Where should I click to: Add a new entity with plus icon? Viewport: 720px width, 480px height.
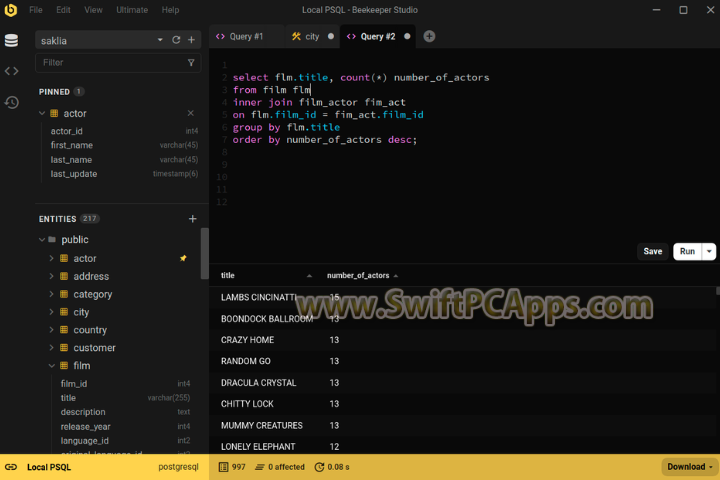point(192,219)
